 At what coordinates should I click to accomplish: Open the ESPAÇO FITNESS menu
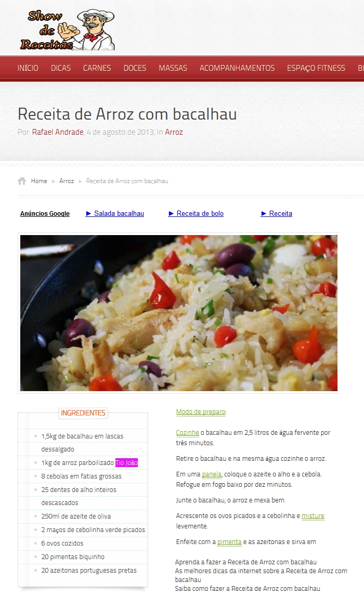[x=316, y=68]
